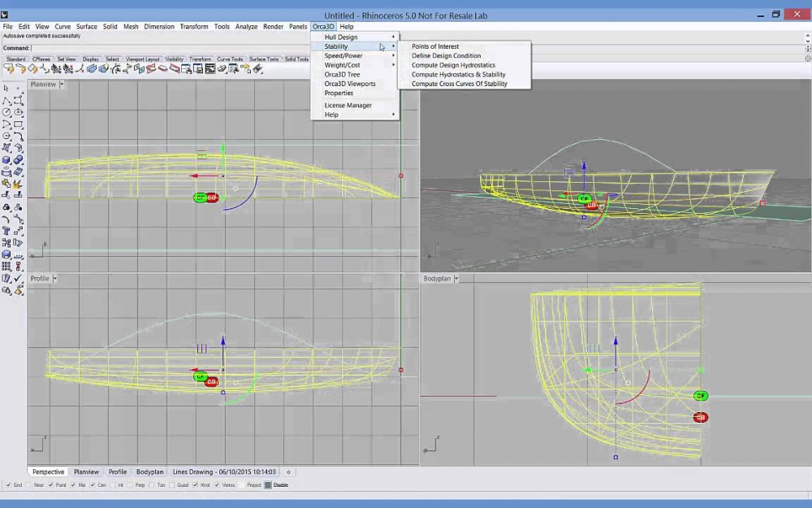Switch to the Lines Drawing tab
Screen dimensions: 812x508
click(224, 472)
